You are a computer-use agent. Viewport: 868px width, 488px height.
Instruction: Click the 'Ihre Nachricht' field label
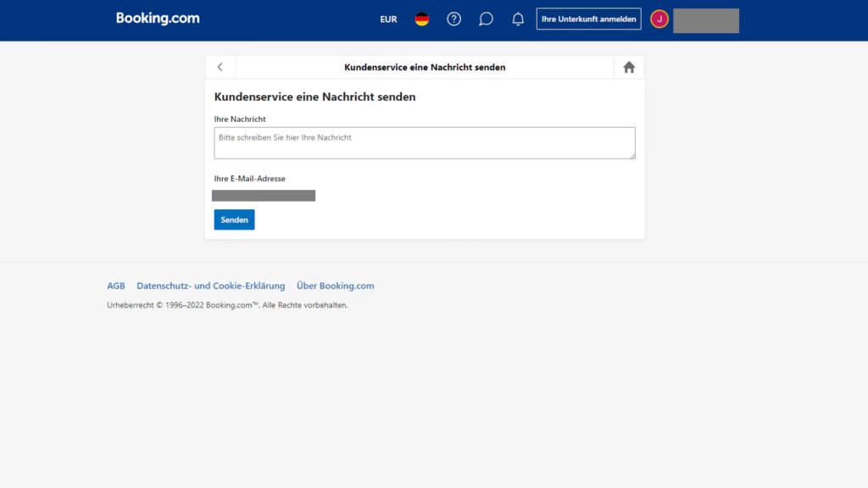coord(240,119)
